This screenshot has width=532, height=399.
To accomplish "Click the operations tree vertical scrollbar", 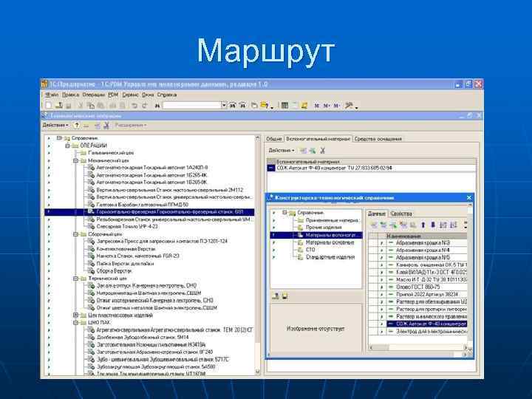I will tap(258, 255).
